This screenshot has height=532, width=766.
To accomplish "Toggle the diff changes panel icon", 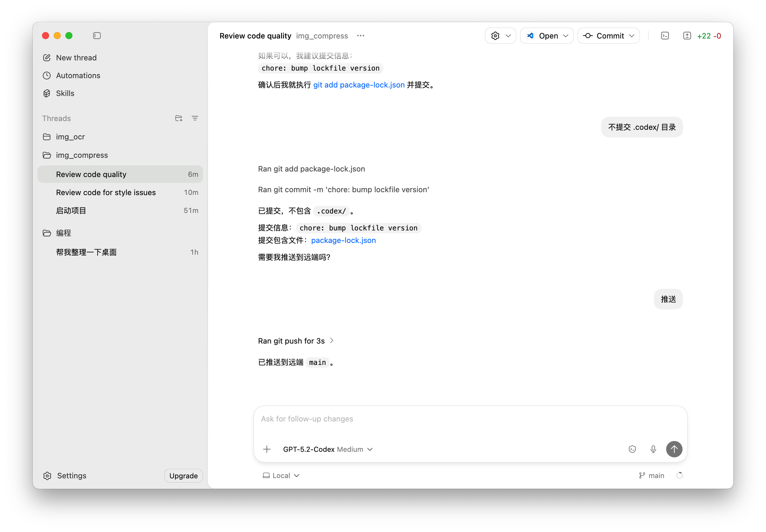I will click(687, 36).
